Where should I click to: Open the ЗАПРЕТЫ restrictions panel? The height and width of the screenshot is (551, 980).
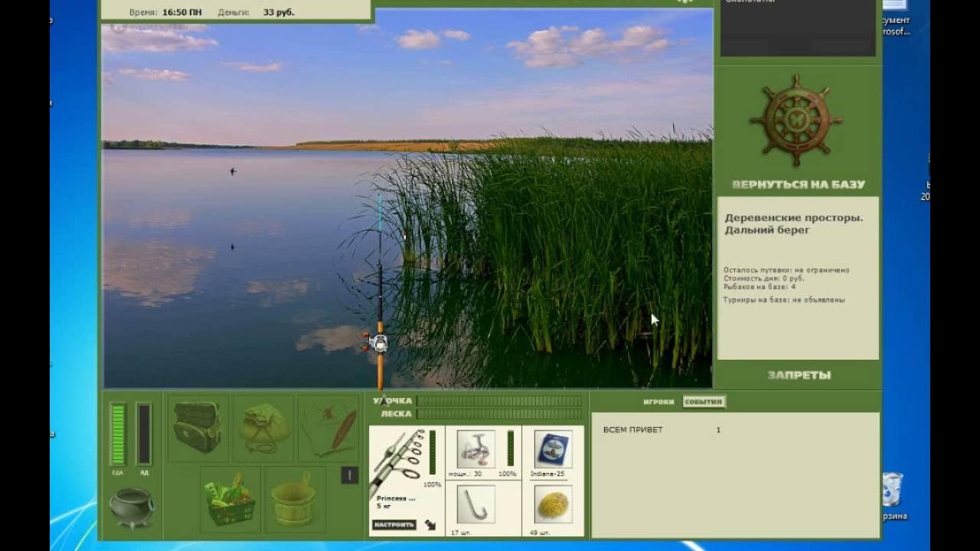799,375
